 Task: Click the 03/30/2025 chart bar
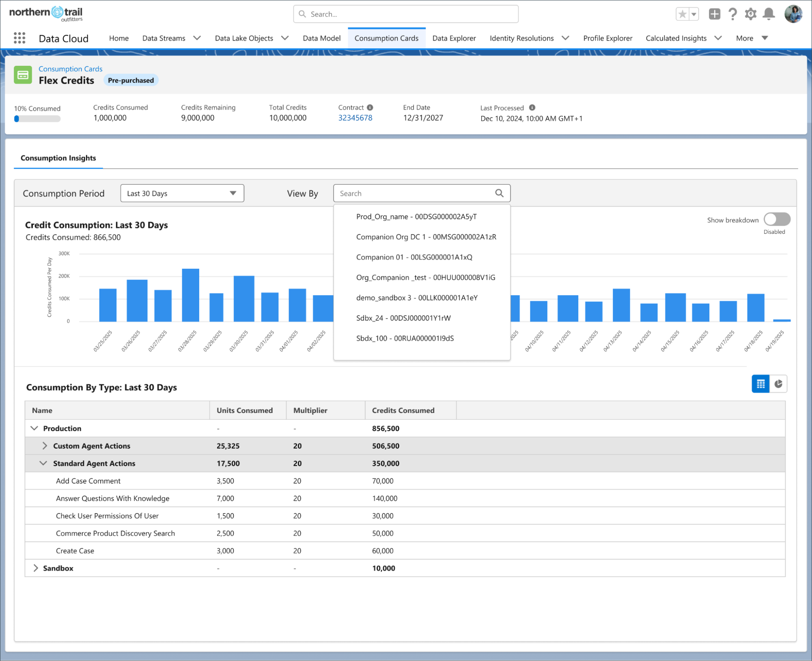tap(244, 298)
